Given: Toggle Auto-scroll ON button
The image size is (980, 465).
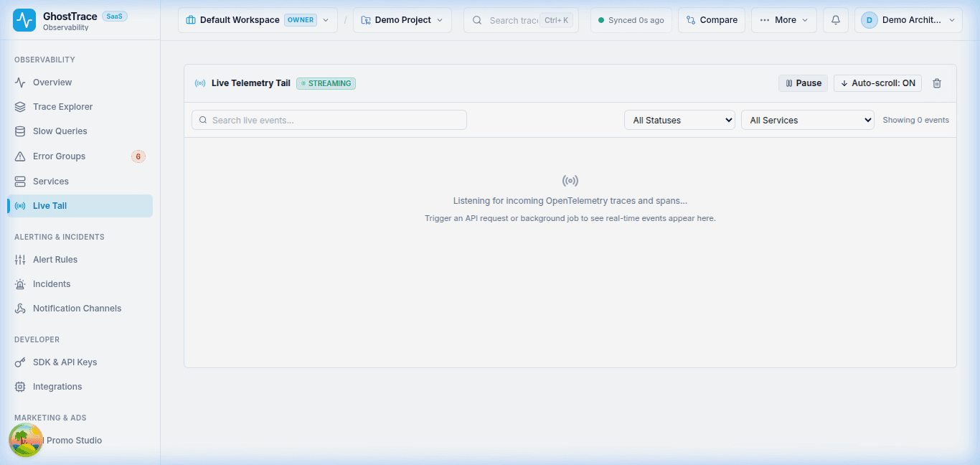Looking at the screenshot, I should pos(877,83).
